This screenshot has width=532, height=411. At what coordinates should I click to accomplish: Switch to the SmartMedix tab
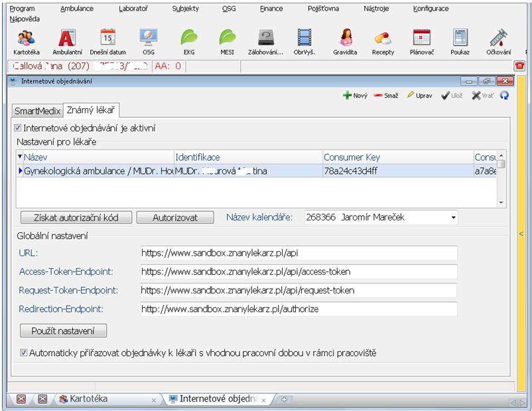[x=37, y=111]
